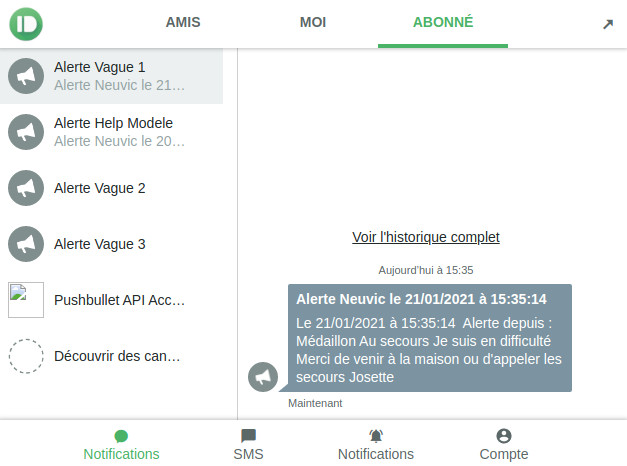Click the Alerte Vague 3 megaphone icon

26,244
